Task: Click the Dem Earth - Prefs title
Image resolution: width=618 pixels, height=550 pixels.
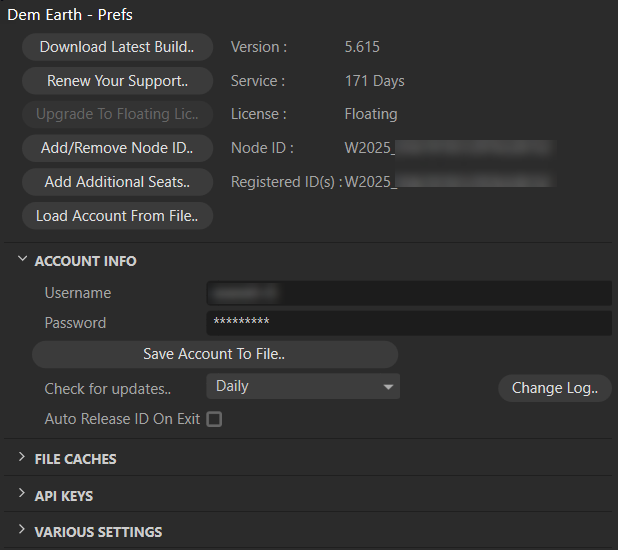Action: click(70, 15)
